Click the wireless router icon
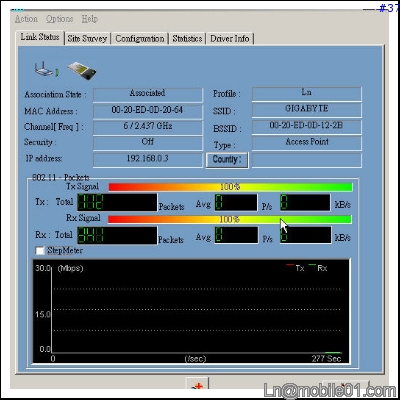This screenshot has height=400, width=400. 46,69
